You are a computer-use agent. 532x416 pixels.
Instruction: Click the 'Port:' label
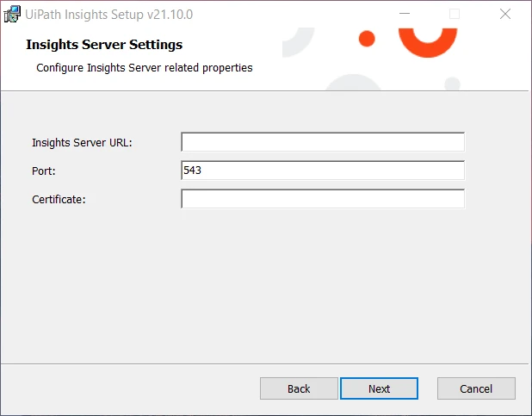(43, 171)
